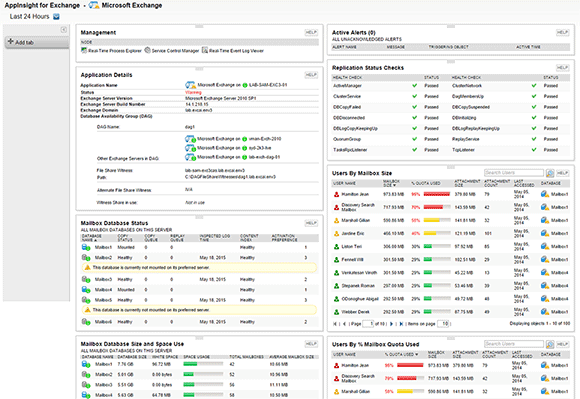Image resolution: width=580 pixels, height=399 pixels.
Task: Click search icon in Users By Mailbox Size
Action: pyautogui.click(x=550, y=173)
